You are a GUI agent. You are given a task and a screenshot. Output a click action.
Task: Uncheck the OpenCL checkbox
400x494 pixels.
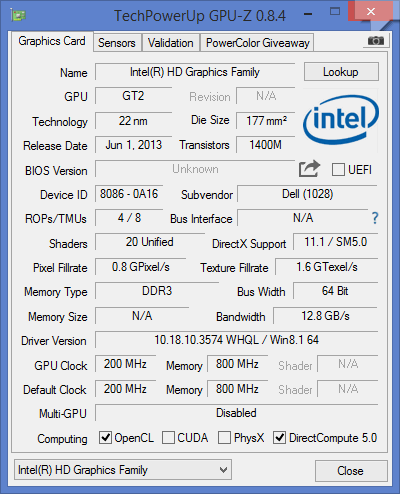coord(105,438)
